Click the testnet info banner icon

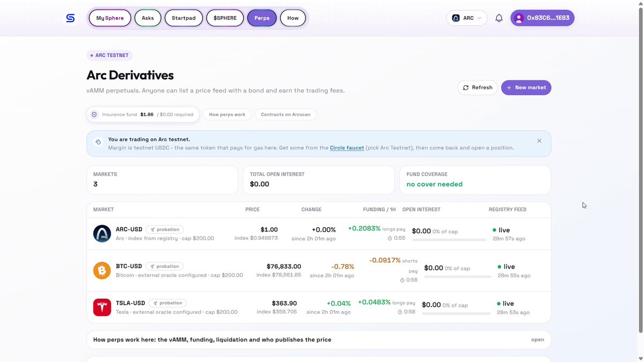coord(98,143)
